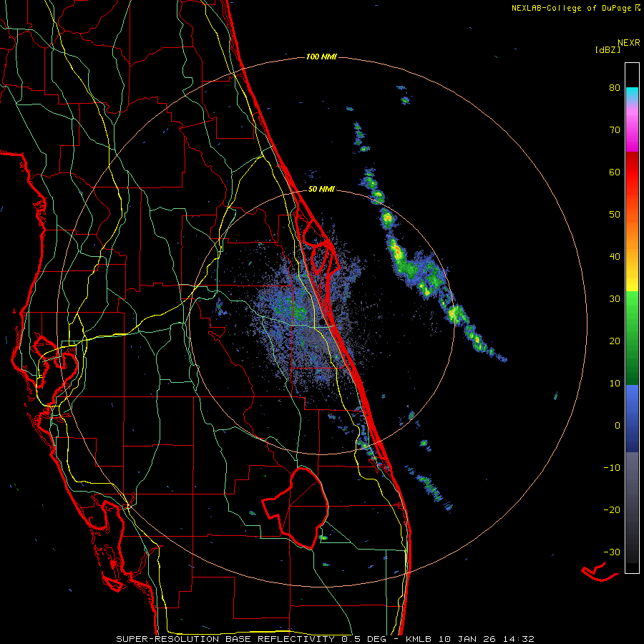Click the 60 dBZ scale value
The height and width of the screenshot is (644, 644).
point(615,172)
